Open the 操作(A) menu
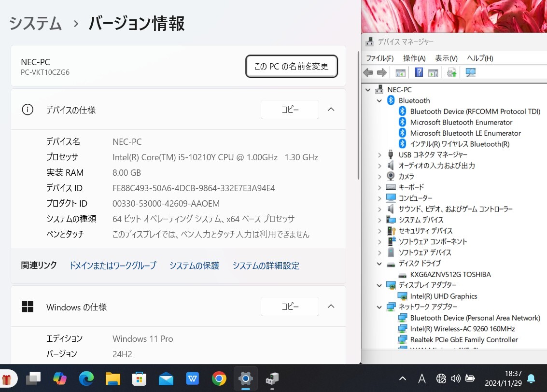Viewport: 547px width, 392px height. [414, 58]
